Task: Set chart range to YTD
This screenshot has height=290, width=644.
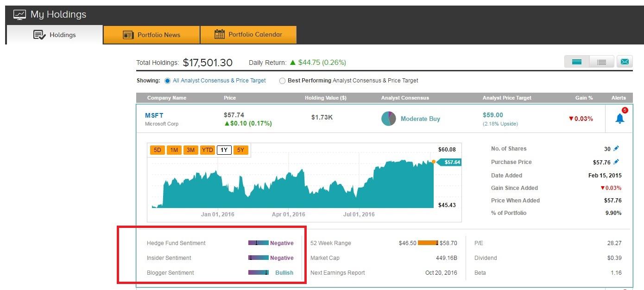Action: 208,150
